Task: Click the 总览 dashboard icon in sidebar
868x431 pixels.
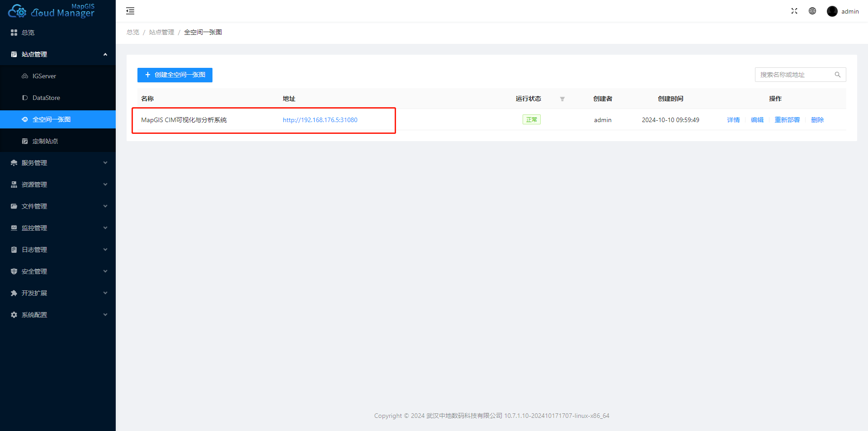Action: pos(14,33)
